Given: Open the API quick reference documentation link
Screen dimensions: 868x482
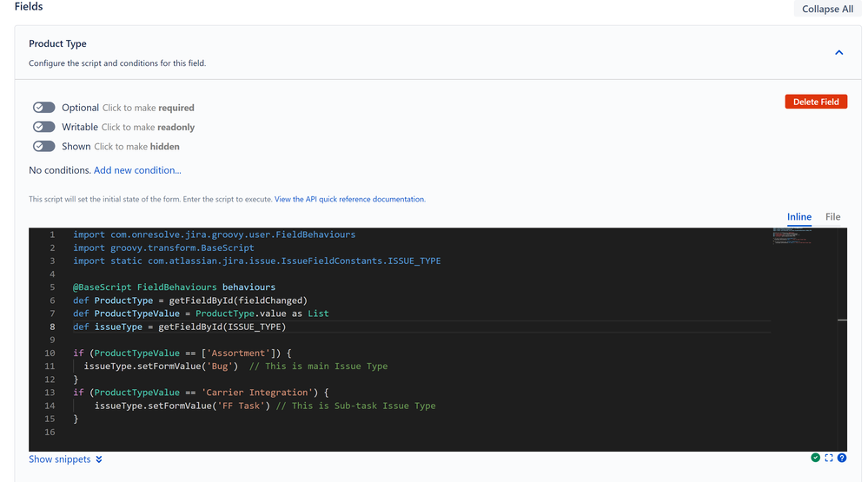Looking at the screenshot, I should [350, 199].
